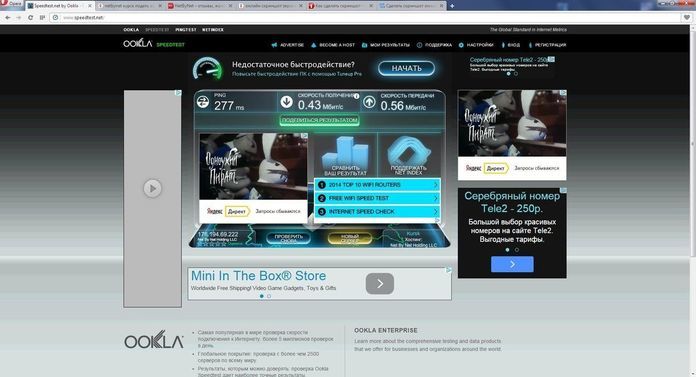Click the НАЧАТЬ button
Image resolution: width=696 pixels, height=377 pixels.
[406, 68]
